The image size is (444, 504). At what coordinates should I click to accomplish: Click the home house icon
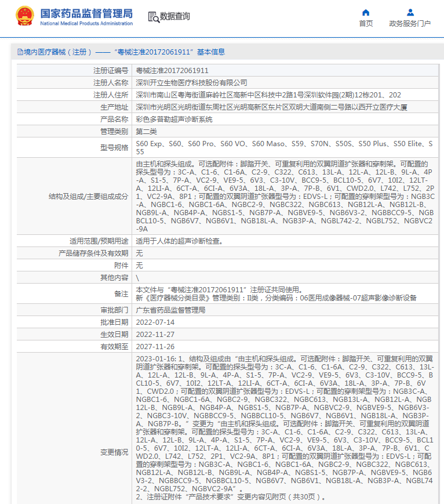(366, 13)
